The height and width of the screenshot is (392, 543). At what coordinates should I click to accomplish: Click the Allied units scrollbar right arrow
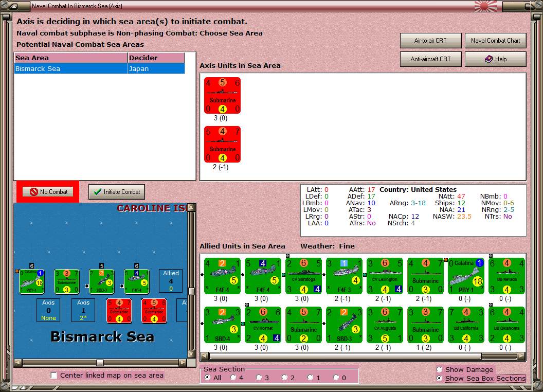(x=521, y=356)
